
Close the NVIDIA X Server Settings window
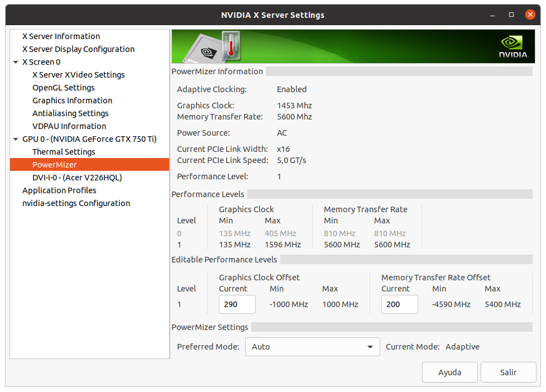(530, 15)
